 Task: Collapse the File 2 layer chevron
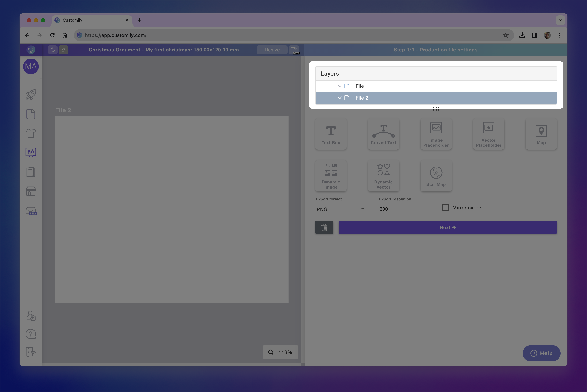pos(339,98)
